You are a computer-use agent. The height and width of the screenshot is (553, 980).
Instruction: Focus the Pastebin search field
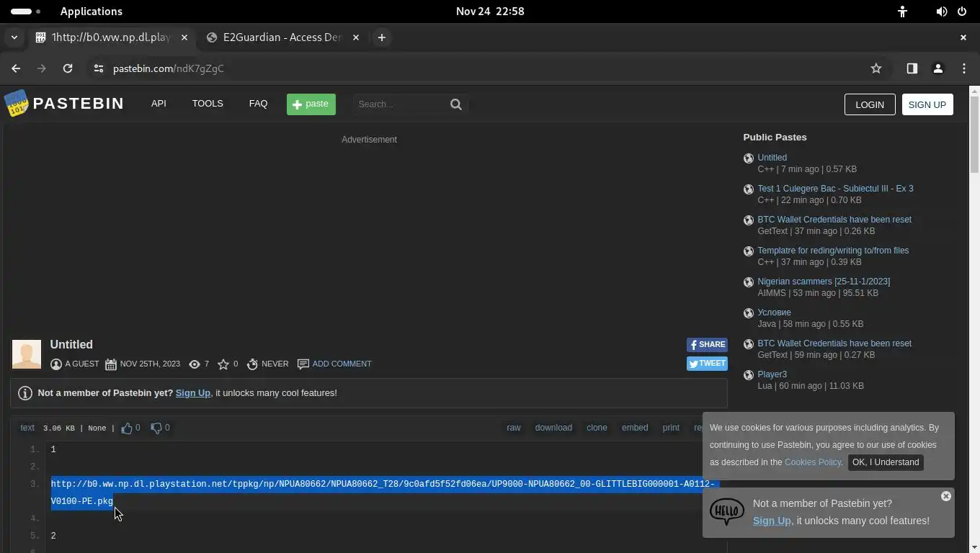(x=401, y=104)
